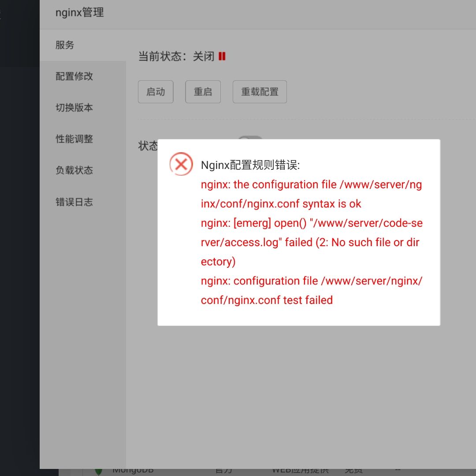The image size is (476, 476).
Task: Click the 'test failed' error line
Action: (267, 300)
